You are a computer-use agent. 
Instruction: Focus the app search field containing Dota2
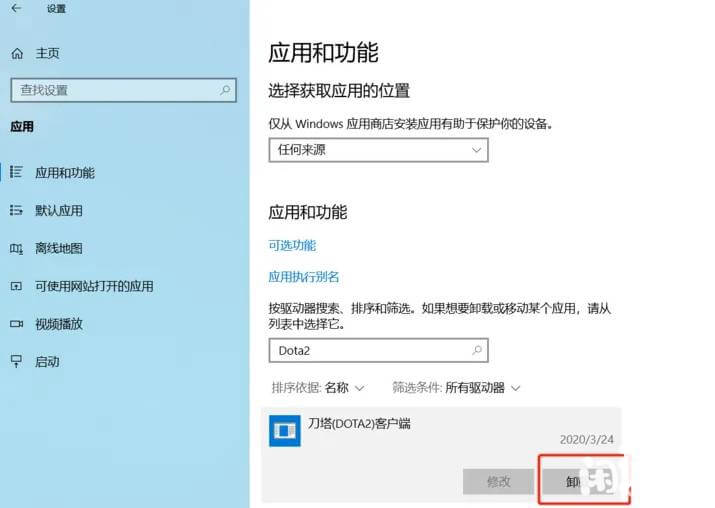[x=378, y=350]
